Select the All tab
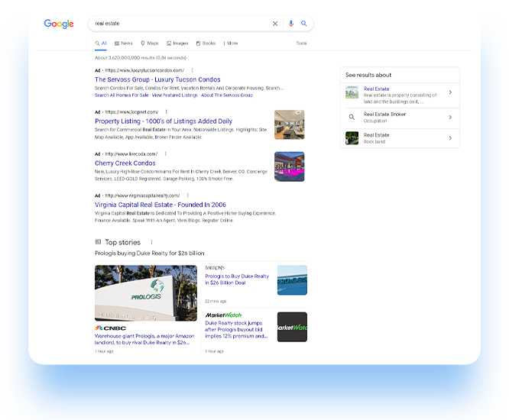Image resolution: width=509 pixels, height=420 pixels. (101, 43)
